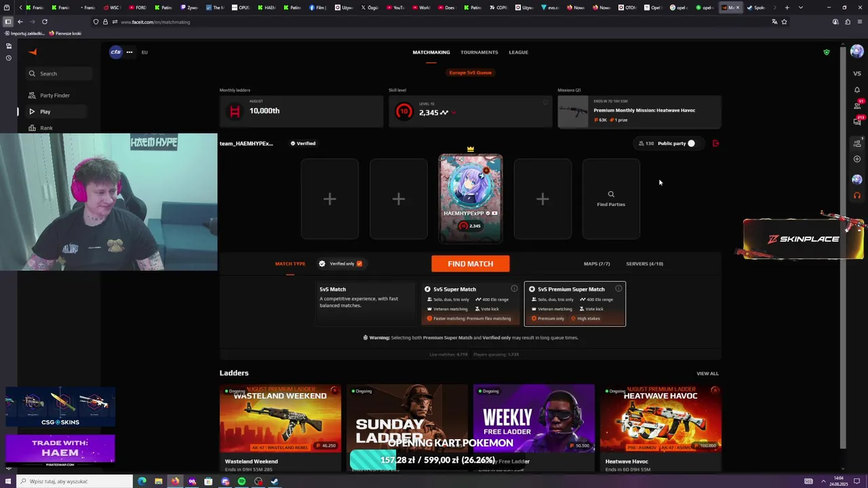Click the plus slot right of player card
868x488 pixels.
pos(542,199)
